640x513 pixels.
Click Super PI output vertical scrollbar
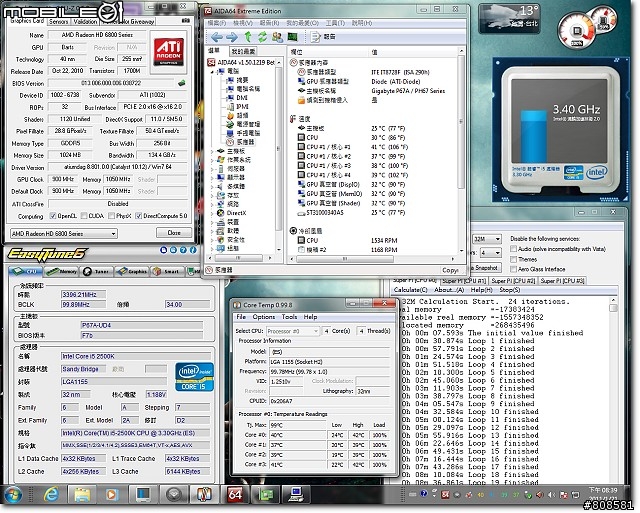click(613, 390)
